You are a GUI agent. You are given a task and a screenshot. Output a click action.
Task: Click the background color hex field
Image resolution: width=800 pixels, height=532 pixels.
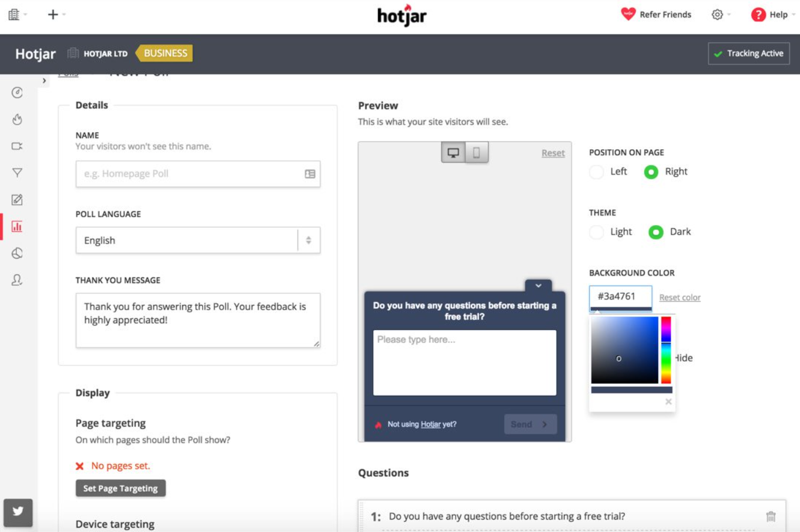(x=620, y=297)
